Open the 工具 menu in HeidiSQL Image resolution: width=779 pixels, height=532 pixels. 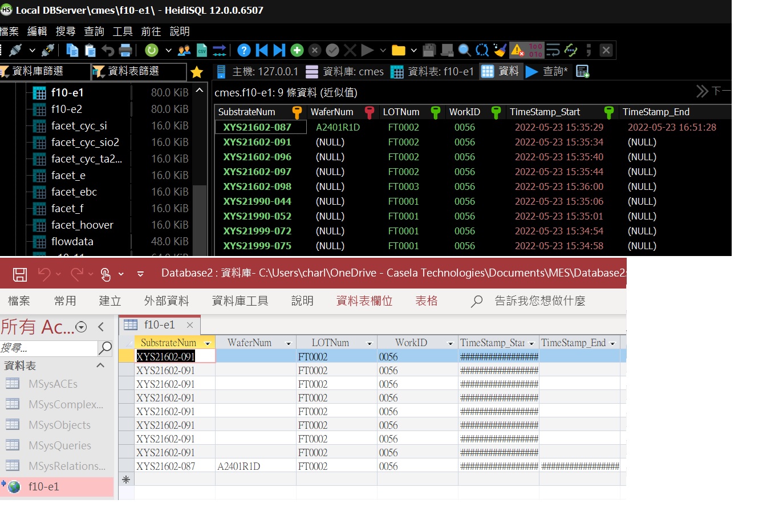click(122, 31)
